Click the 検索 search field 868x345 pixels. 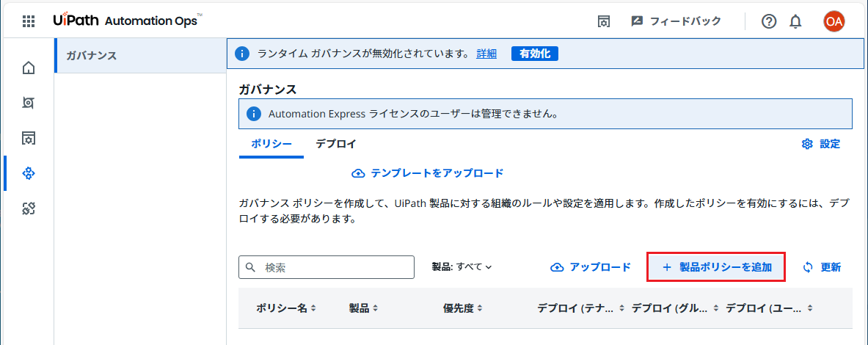pos(327,267)
